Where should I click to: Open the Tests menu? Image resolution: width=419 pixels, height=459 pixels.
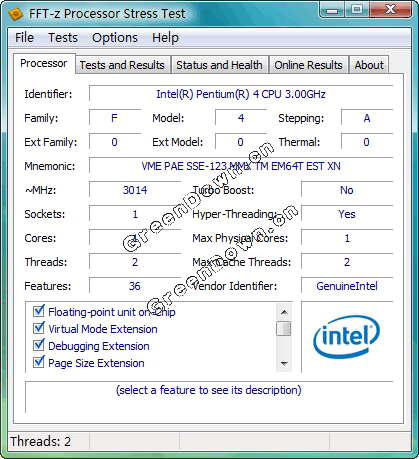tap(63, 37)
